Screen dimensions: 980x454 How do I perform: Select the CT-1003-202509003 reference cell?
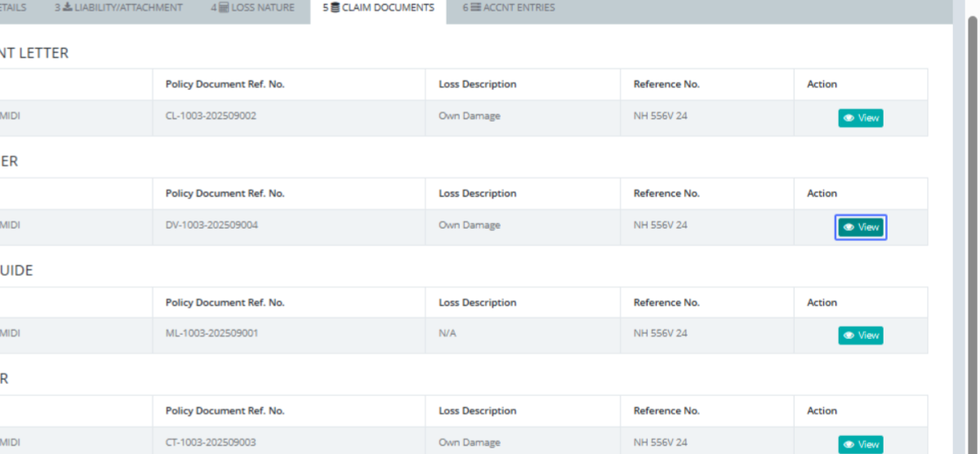[x=211, y=443]
